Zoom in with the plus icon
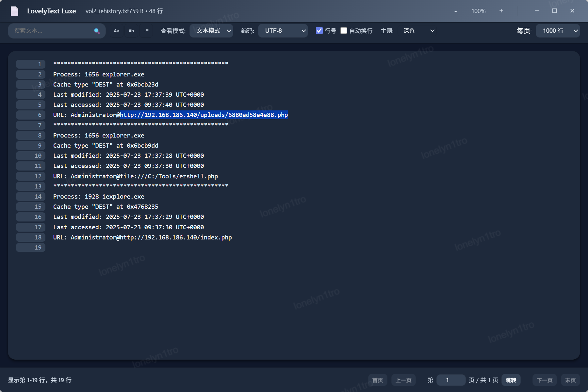 (501, 11)
